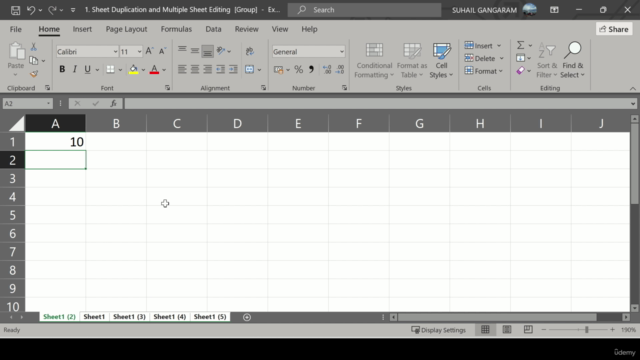Click cell A1 containing 10

click(56, 142)
